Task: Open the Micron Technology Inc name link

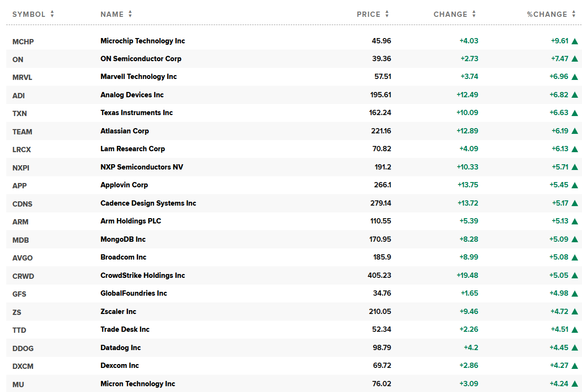Action: pyautogui.click(x=138, y=384)
